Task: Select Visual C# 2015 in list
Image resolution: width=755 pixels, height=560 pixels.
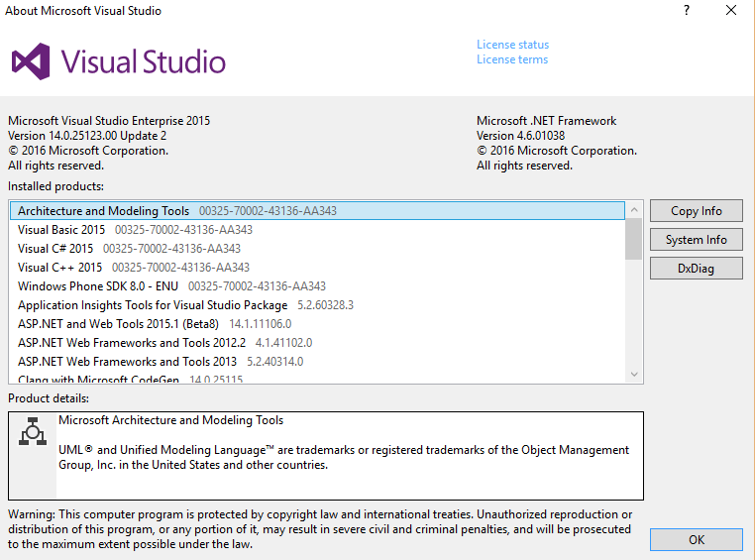Action: pos(55,249)
